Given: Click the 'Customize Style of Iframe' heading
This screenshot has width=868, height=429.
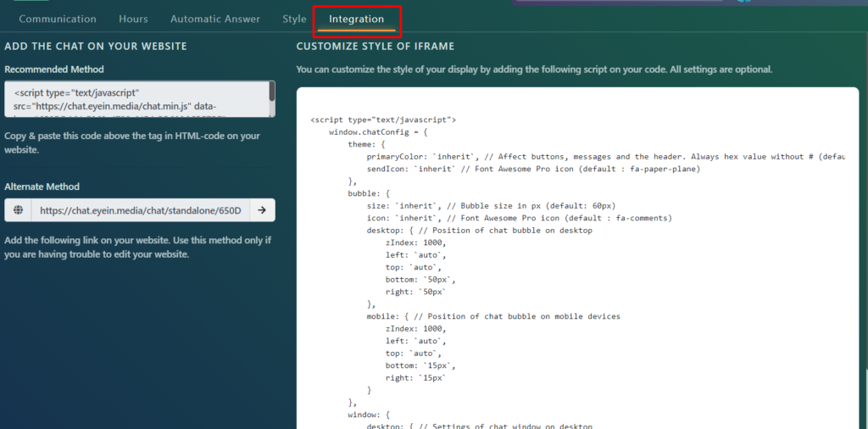Looking at the screenshot, I should tap(376, 46).
